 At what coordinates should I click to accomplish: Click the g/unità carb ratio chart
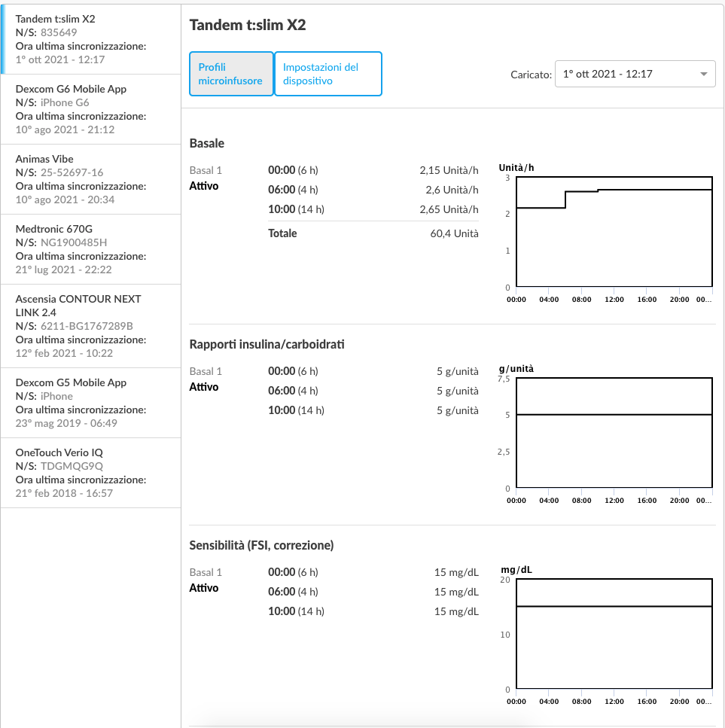614,433
